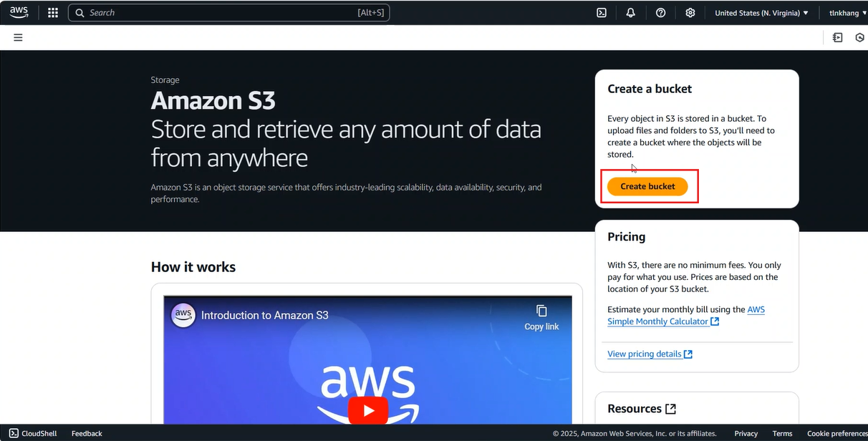Image resolution: width=868 pixels, height=441 pixels.
Task: Open the tlnkhang account dropdown
Action: click(x=848, y=13)
